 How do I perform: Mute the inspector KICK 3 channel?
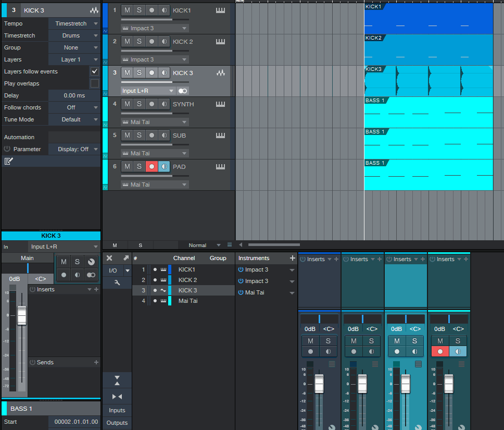64,262
